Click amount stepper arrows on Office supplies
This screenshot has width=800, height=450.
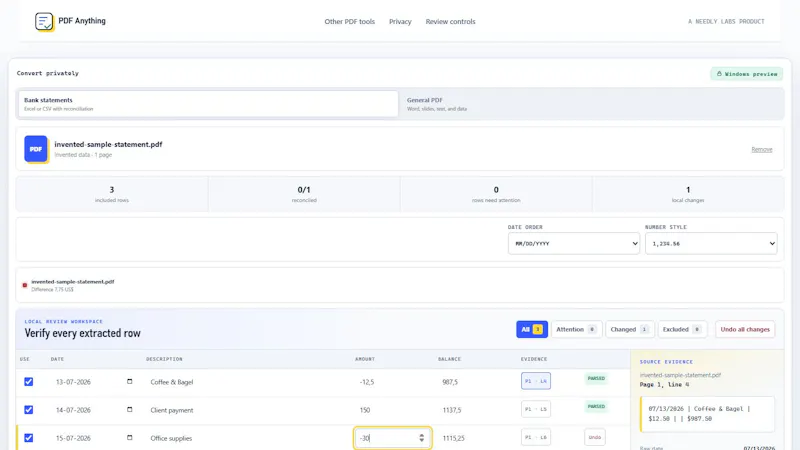click(421, 438)
